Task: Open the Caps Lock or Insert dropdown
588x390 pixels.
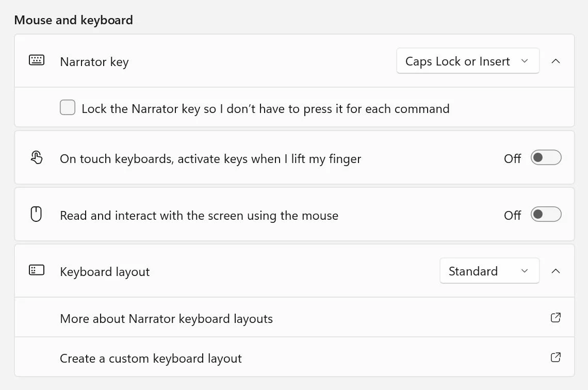Action: click(x=468, y=61)
